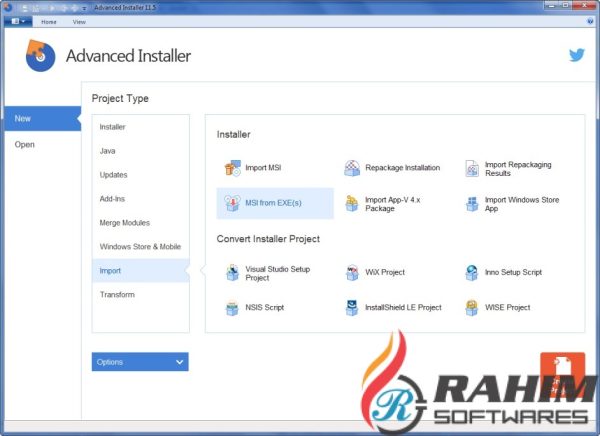The width and height of the screenshot is (600, 436).
Task: Click the Inno Setup Script icon
Action: click(x=472, y=273)
